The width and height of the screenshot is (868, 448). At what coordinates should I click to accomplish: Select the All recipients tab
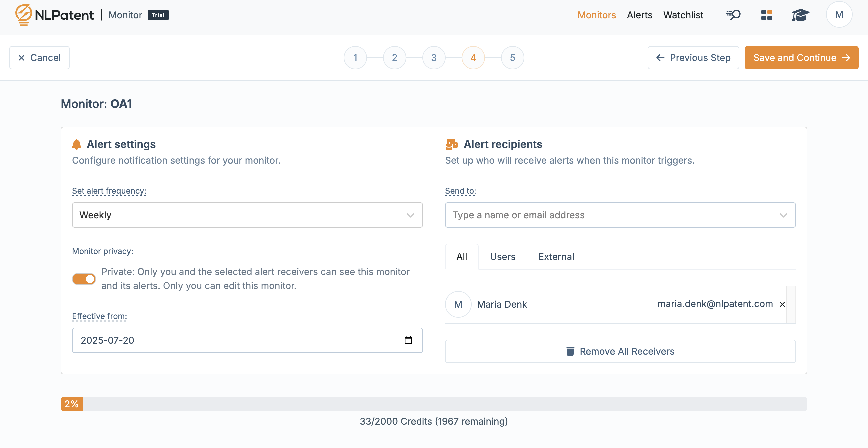coord(461,257)
